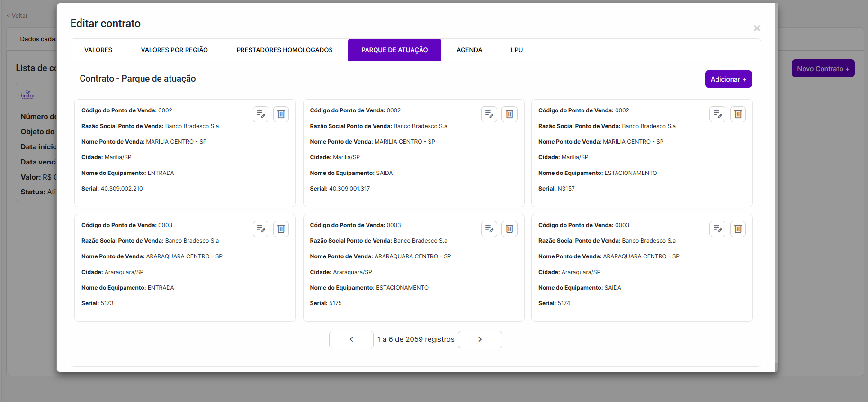The width and height of the screenshot is (868, 402).
Task: Open the AGENDA tab
Action: pos(469,50)
